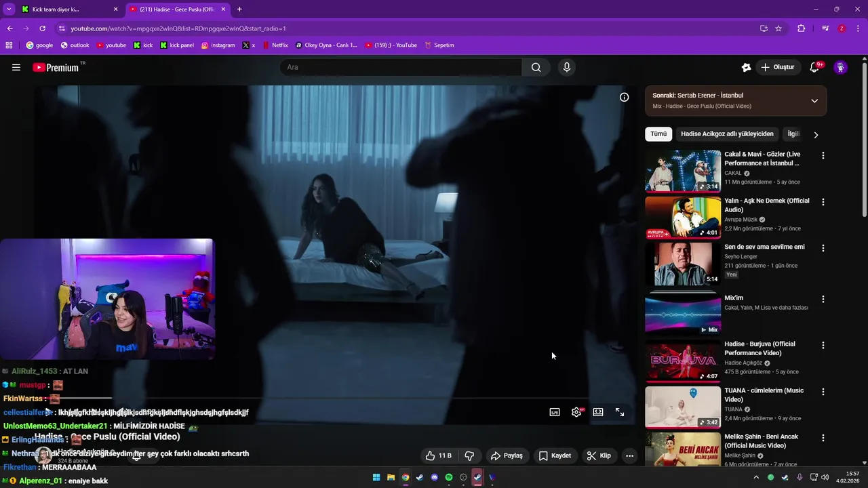Open the player settings gear
The image size is (868, 488).
[x=576, y=412]
